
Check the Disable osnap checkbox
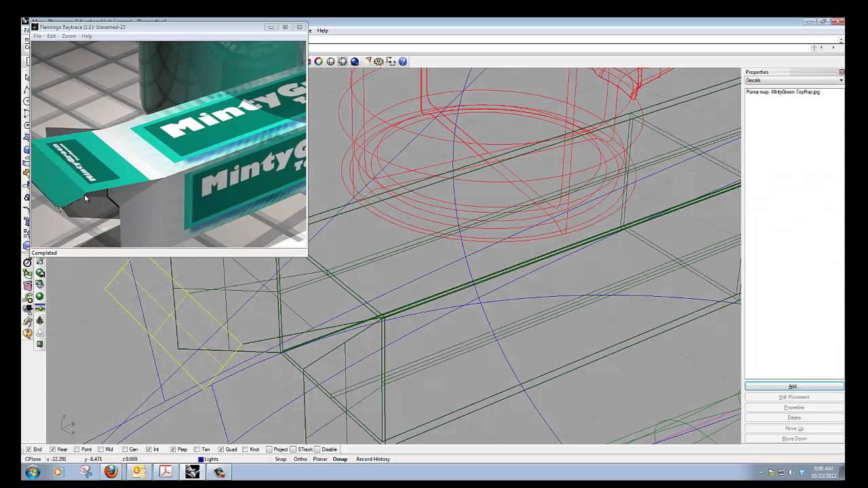[317, 449]
